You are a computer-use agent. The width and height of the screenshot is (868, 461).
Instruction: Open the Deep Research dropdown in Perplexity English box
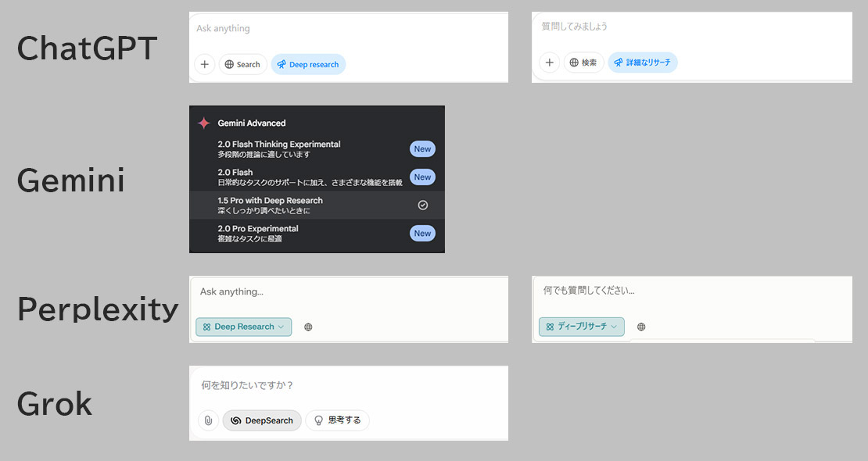pos(243,327)
